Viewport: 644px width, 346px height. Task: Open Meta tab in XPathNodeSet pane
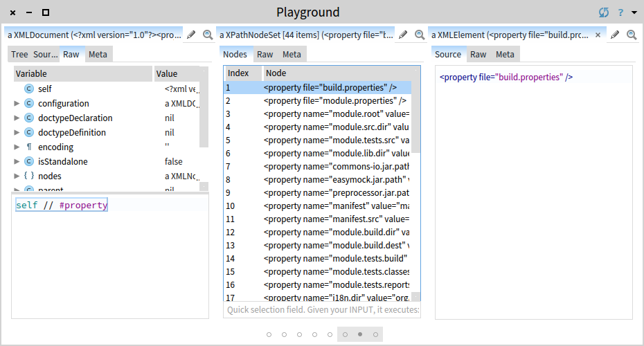pyautogui.click(x=292, y=54)
